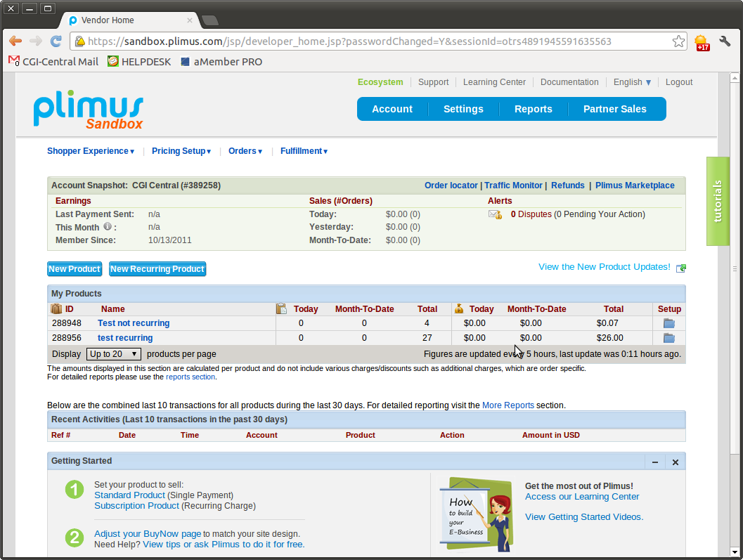Open setup folder for test recurring product
Viewport: 743px width, 560px height.
[668, 338]
